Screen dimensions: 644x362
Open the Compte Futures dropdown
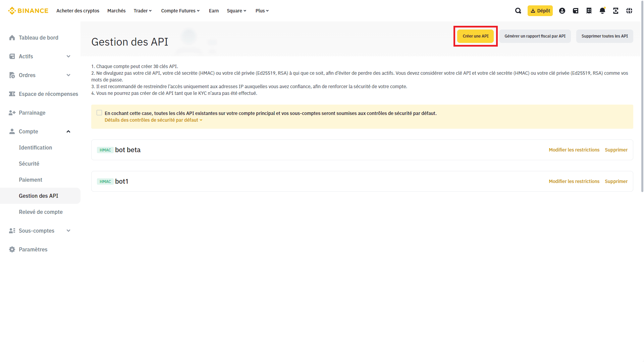[x=180, y=11]
